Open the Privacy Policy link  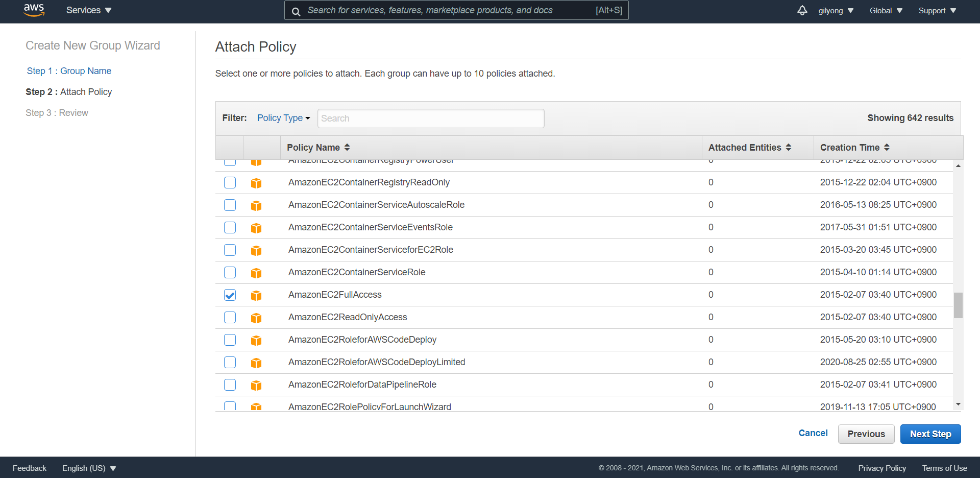pyautogui.click(x=882, y=468)
